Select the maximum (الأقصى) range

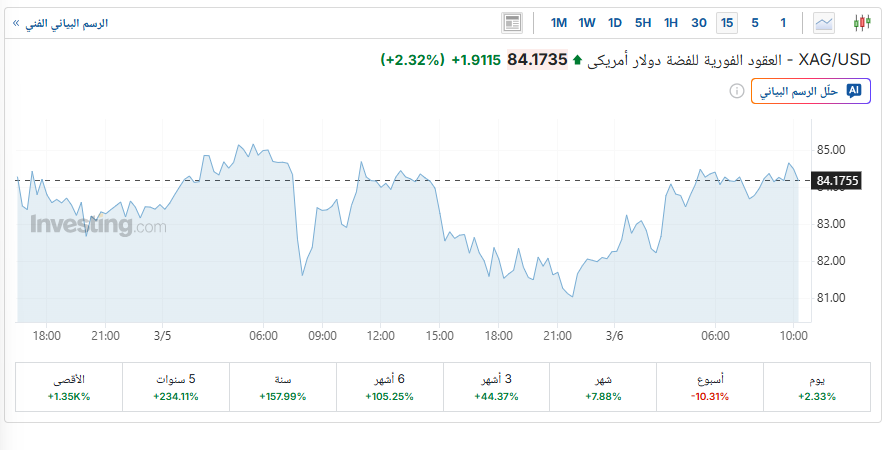coord(69,387)
